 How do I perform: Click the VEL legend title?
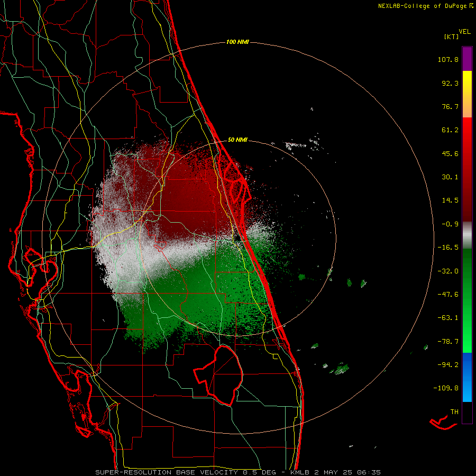(464, 32)
